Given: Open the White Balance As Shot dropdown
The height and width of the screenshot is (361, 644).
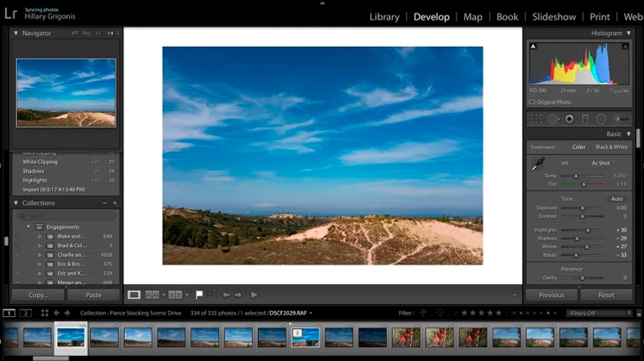Looking at the screenshot, I should 602,163.
